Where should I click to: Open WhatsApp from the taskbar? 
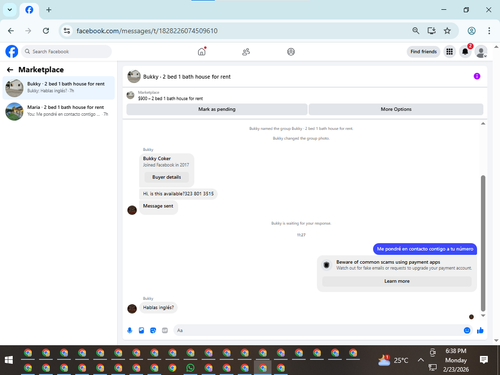(x=190, y=368)
